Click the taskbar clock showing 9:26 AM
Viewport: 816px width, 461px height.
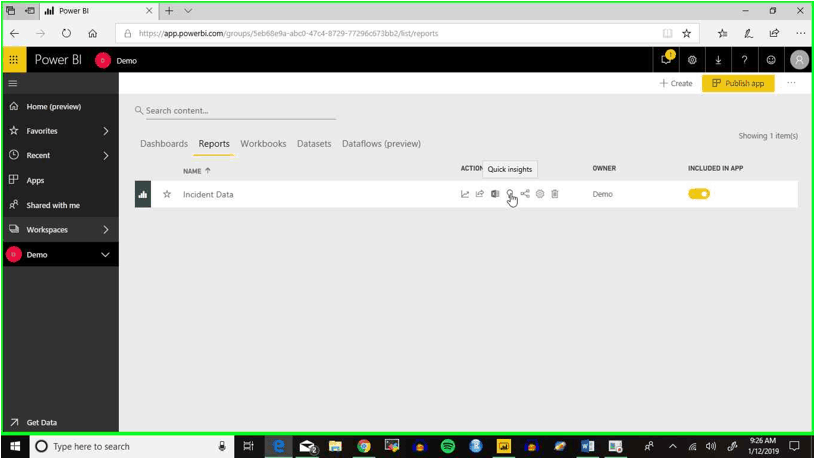(x=763, y=446)
